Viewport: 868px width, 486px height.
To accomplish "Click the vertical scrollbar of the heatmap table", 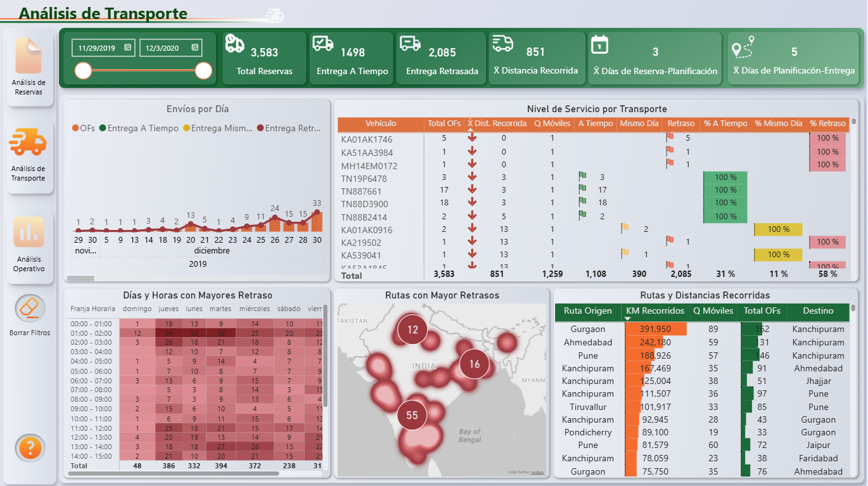I will (x=326, y=356).
